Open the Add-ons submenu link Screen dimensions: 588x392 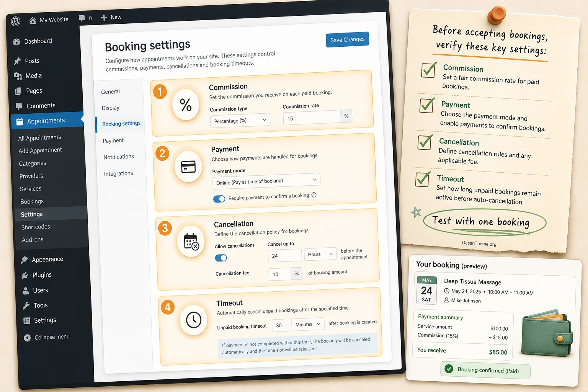(33, 240)
